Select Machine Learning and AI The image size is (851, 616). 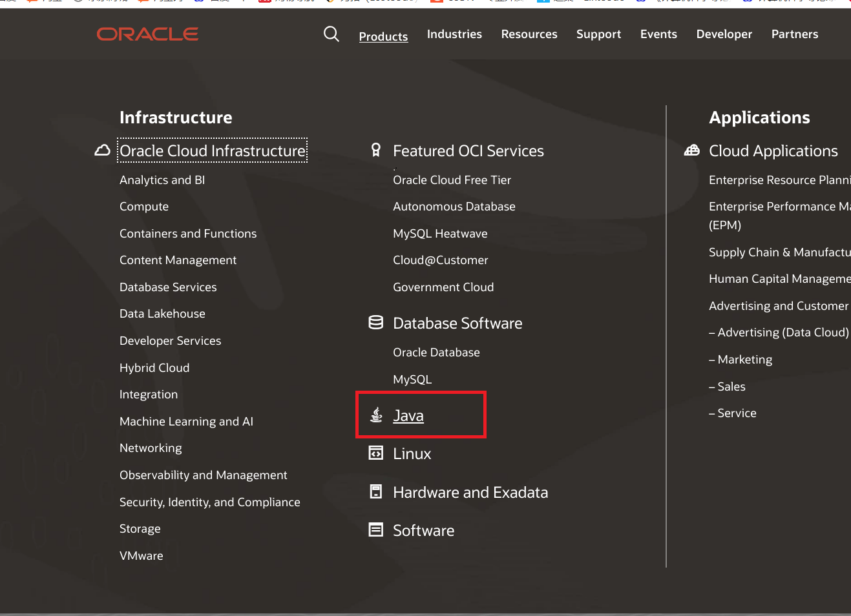click(186, 422)
